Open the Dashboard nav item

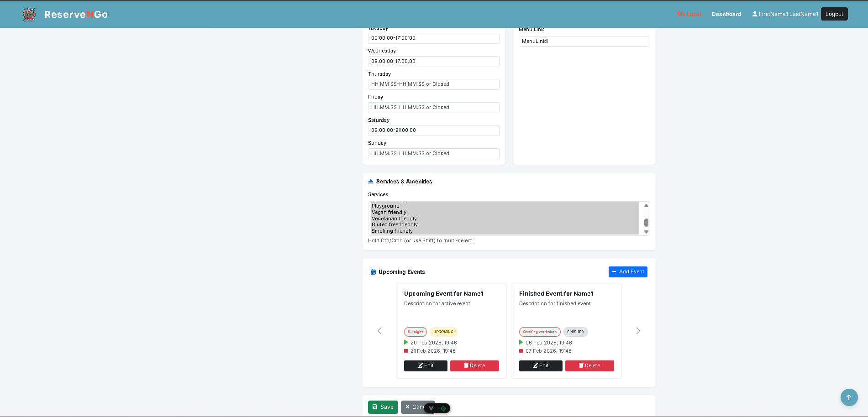point(726,14)
